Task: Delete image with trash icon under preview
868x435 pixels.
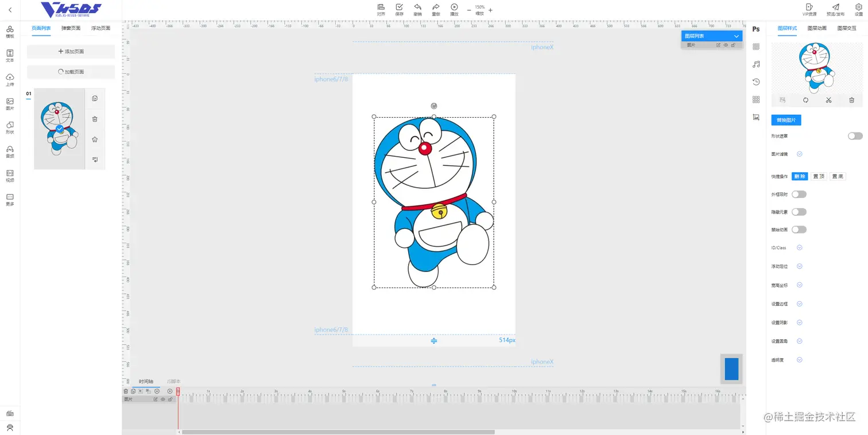Action: click(851, 100)
